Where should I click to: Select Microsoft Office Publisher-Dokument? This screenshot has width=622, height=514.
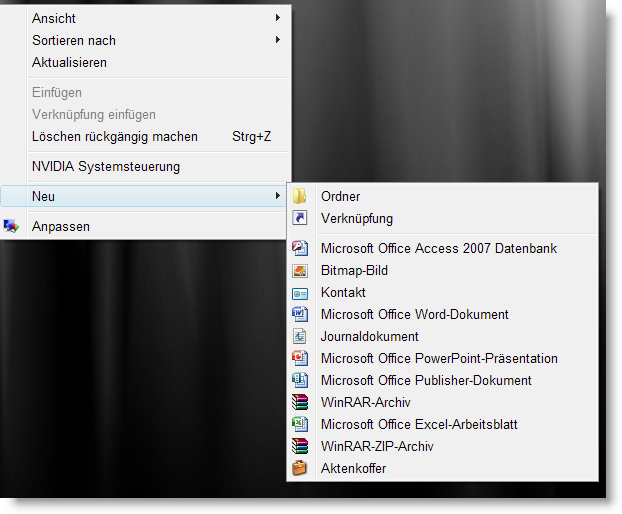pyautogui.click(x=442, y=380)
